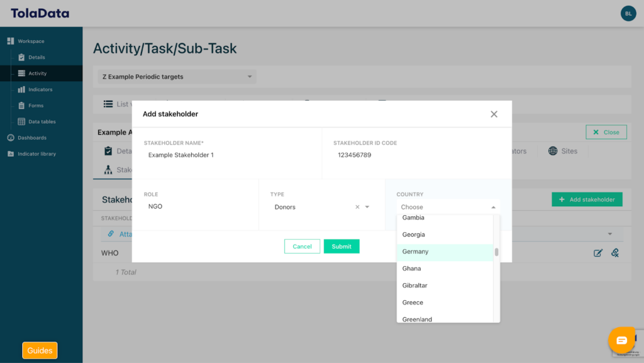The width and height of the screenshot is (644, 363).
Task: Click the edit icon in WHO row
Action: pyautogui.click(x=598, y=253)
